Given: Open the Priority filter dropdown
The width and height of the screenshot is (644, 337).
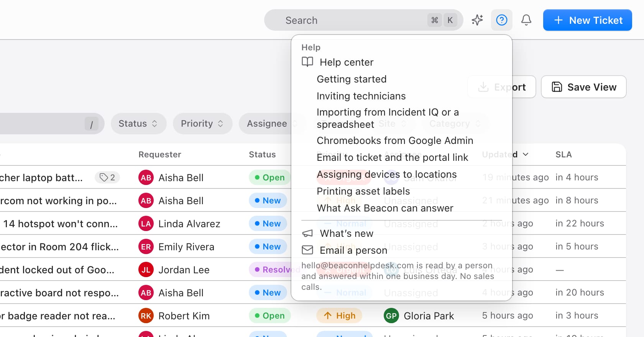Looking at the screenshot, I should click(x=203, y=124).
